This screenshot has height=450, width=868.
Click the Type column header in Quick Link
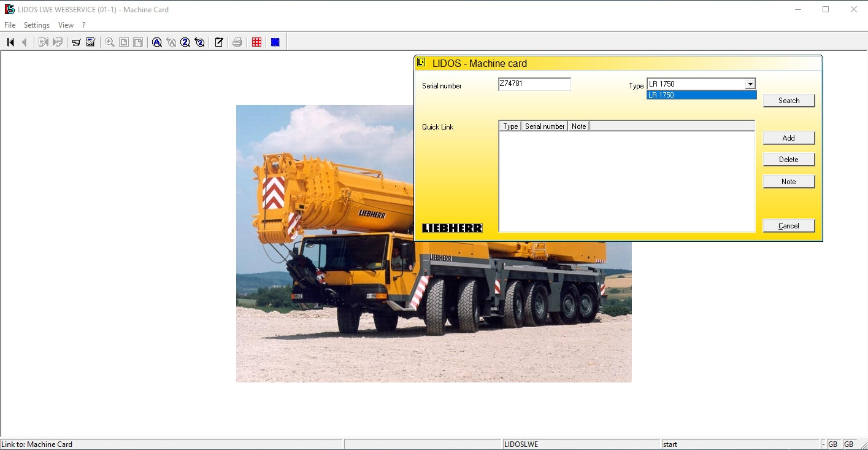tap(510, 126)
